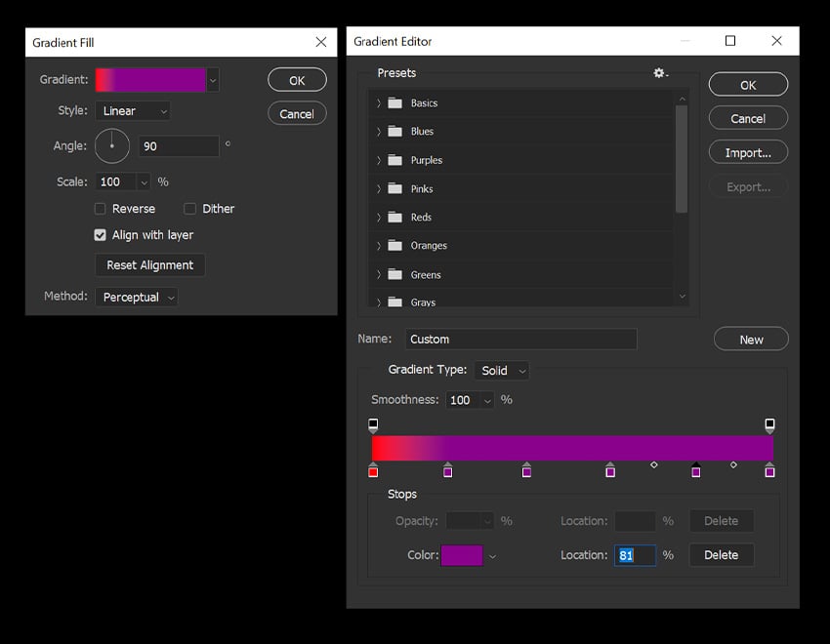Image resolution: width=830 pixels, height=644 pixels.
Task: Expand the Purples preset folder
Action: (x=379, y=160)
